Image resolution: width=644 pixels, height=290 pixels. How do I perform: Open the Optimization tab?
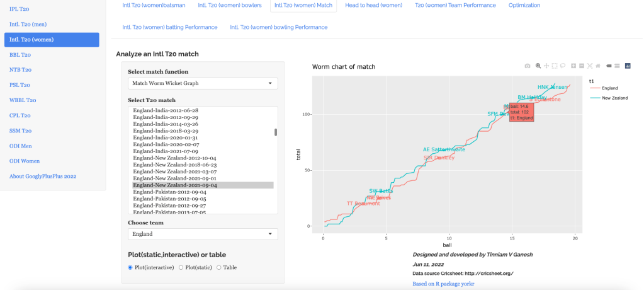[524, 6]
